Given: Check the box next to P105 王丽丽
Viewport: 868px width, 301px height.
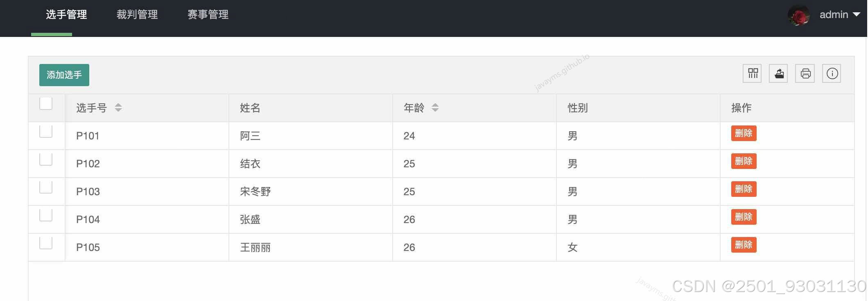Looking at the screenshot, I should (46, 242).
